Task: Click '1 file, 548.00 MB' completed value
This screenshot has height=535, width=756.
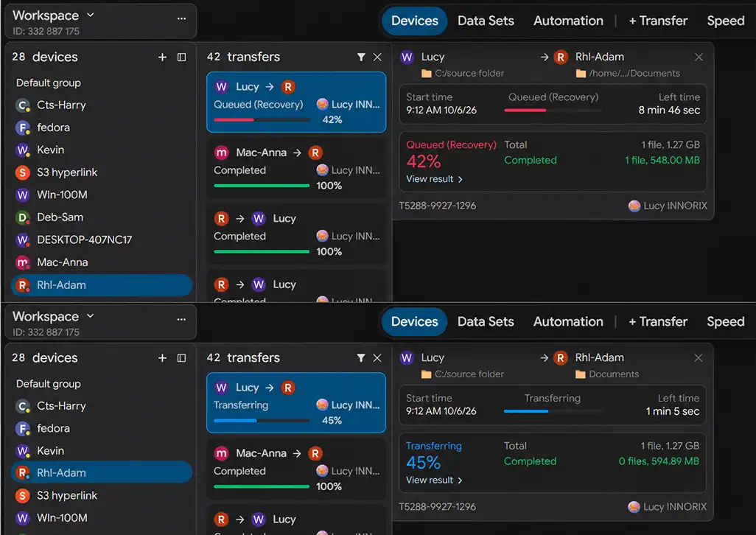Action: coord(662,160)
